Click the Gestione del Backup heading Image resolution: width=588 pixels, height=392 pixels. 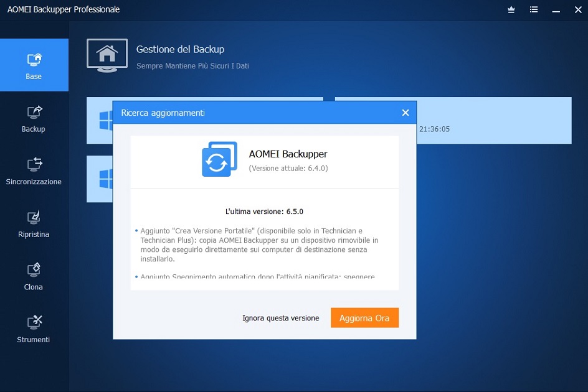181,50
